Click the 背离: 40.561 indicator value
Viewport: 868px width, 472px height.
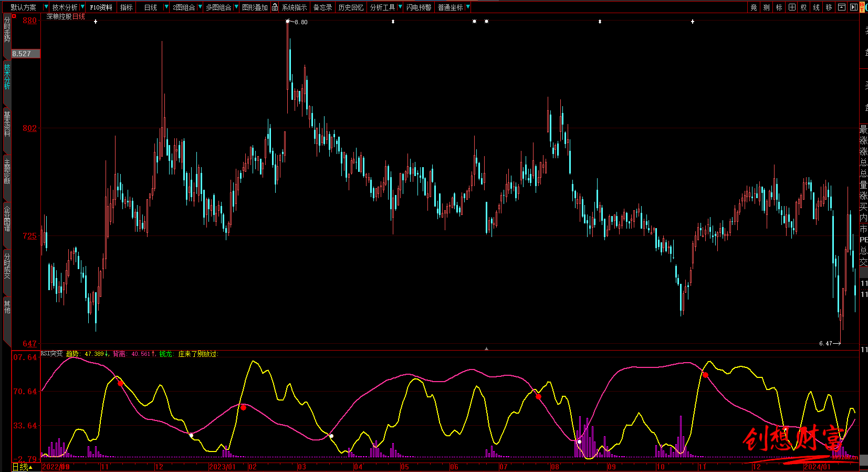pos(134,354)
